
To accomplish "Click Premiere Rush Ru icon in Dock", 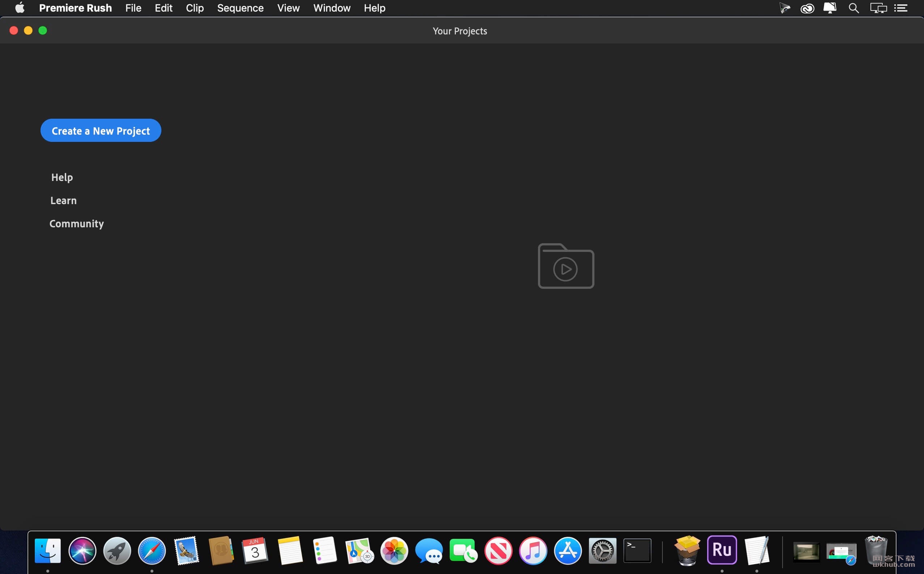I will pos(722,550).
